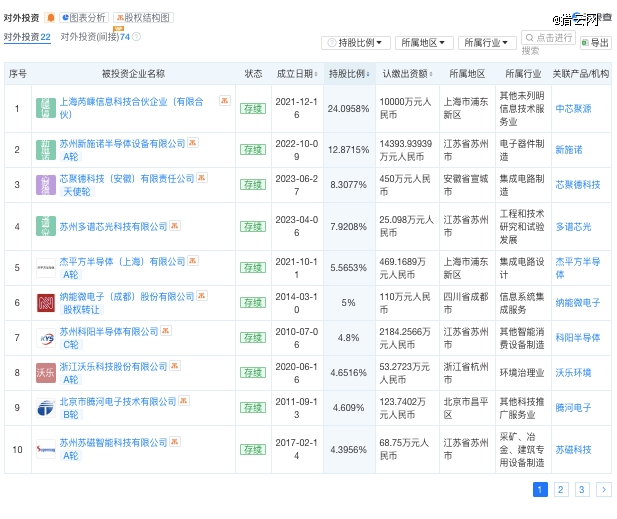617x519 pixels.
Task: Open 苏州多谱芯光科技有限公司 link
Action: [x=113, y=227]
